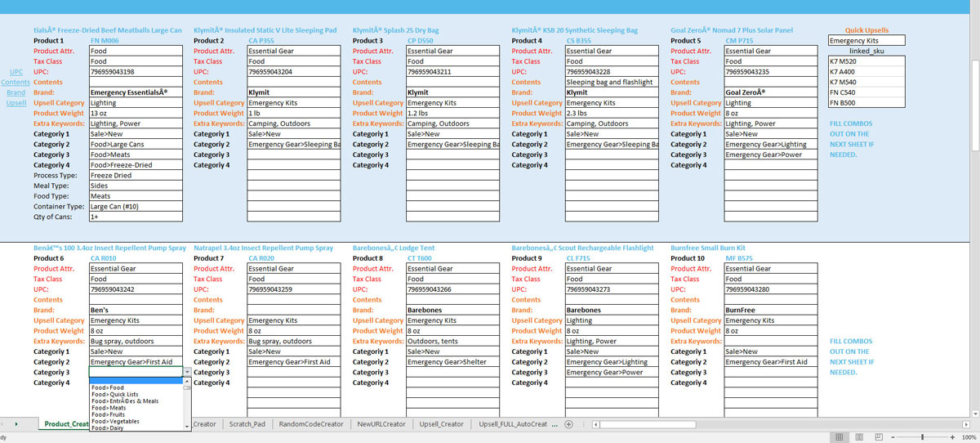
Task: Follow the Upsell link at left
Action: tap(16, 104)
